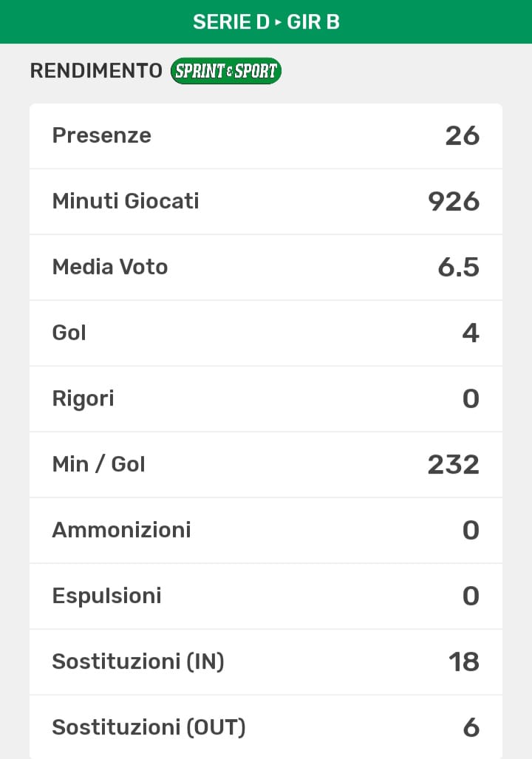Click the Sostituzioni (IN) value 18
The height and width of the screenshot is (759, 532).
[x=464, y=661]
